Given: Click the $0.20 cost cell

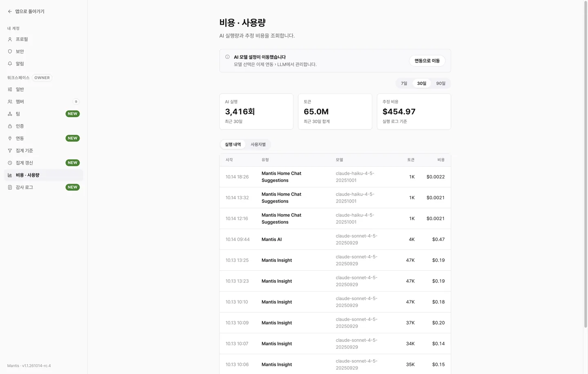Looking at the screenshot, I should point(439,323).
